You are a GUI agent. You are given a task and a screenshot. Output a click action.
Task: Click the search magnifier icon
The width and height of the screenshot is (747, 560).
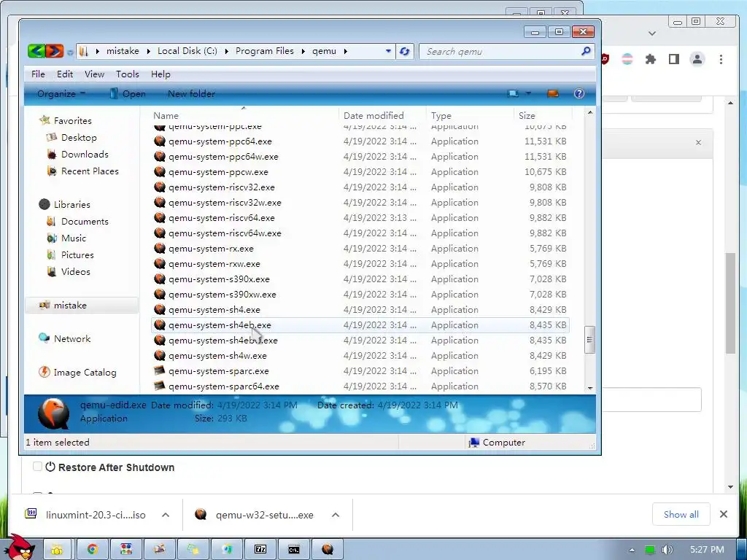point(586,51)
